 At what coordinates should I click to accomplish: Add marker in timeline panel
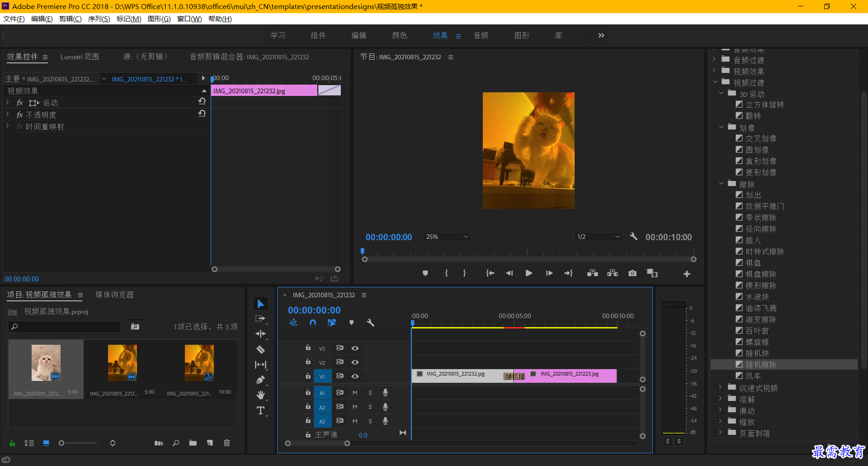point(351,323)
